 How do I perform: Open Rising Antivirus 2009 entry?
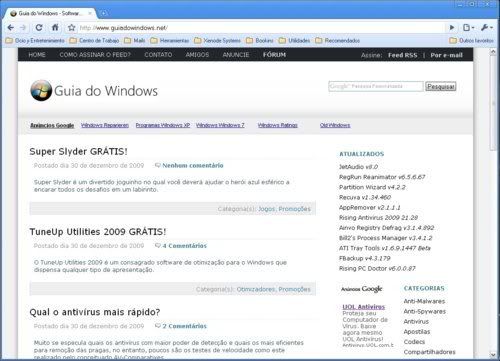click(x=378, y=218)
